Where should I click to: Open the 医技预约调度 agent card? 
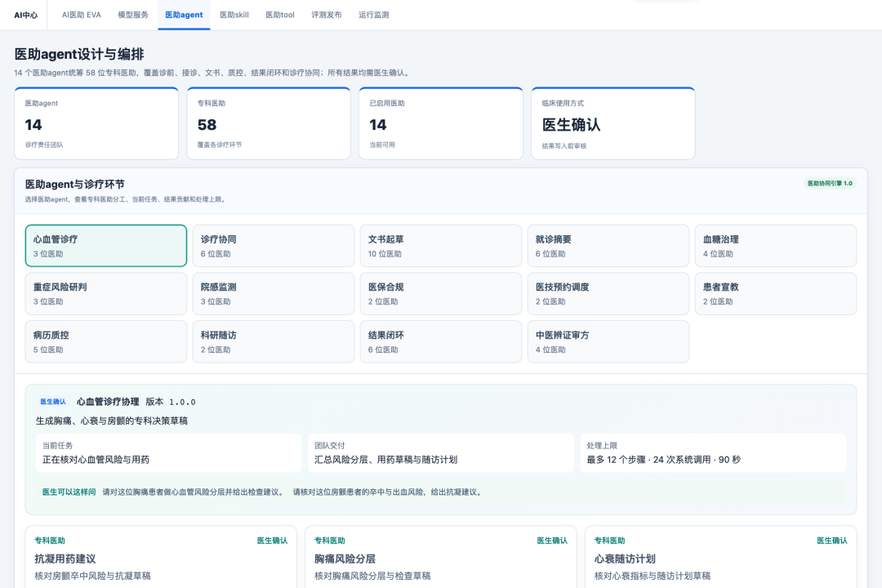click(608, 294)
